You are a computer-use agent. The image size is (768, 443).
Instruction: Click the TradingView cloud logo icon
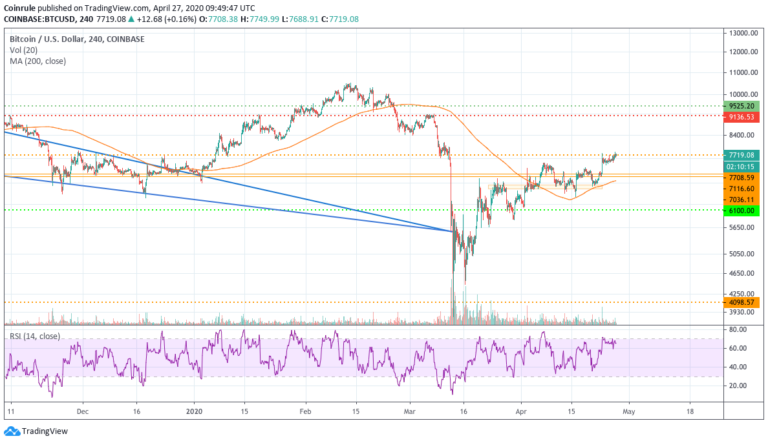tap(12, 431)
